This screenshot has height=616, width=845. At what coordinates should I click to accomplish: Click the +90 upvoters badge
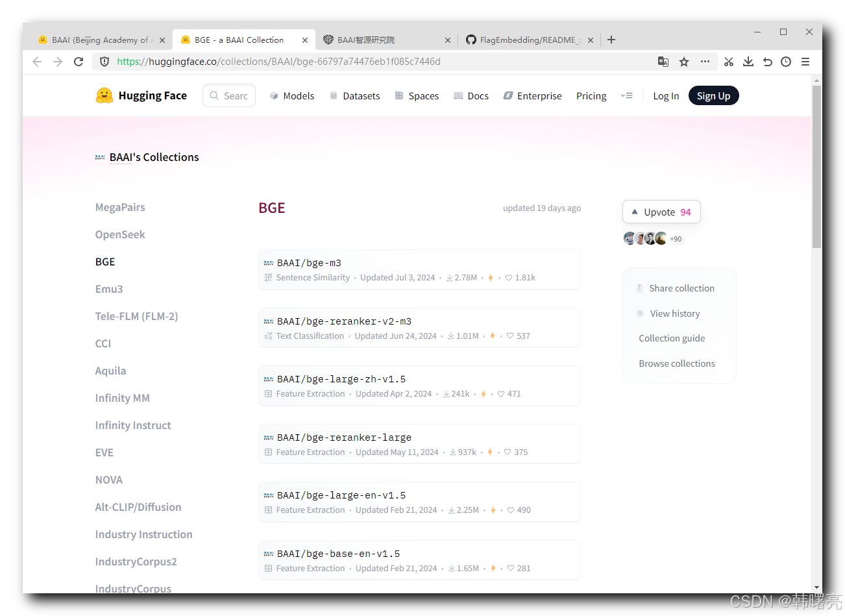676,239
